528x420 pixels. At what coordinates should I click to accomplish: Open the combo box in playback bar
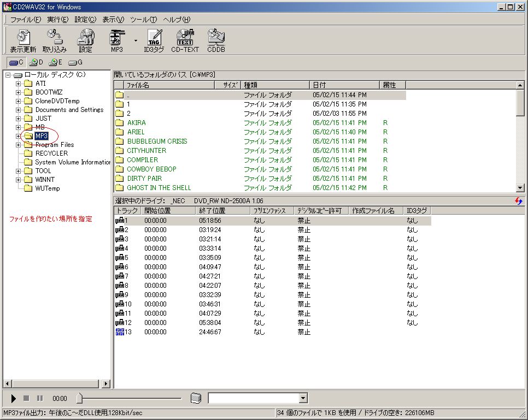(303, 399)
